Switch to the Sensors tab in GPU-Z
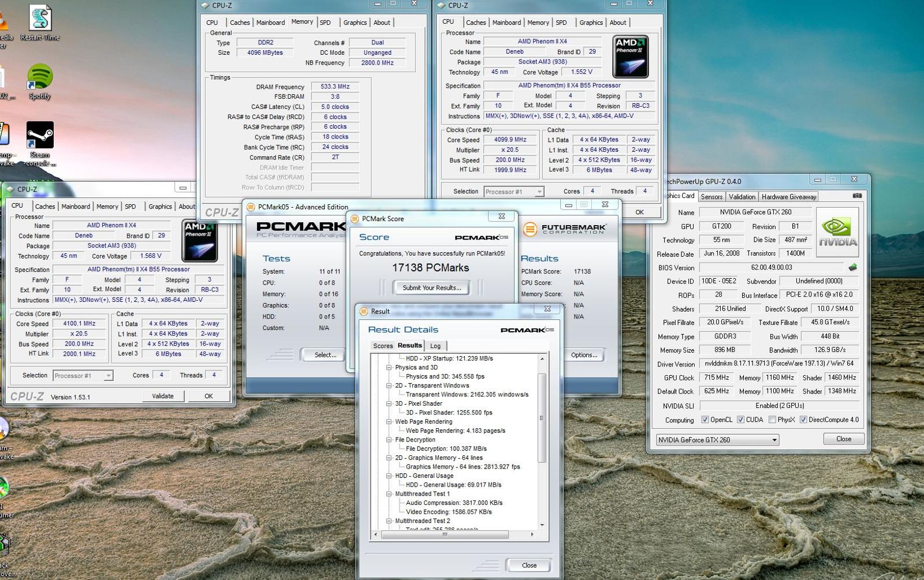This screenshot has height=580, width=924. click(x=711, y=197)
